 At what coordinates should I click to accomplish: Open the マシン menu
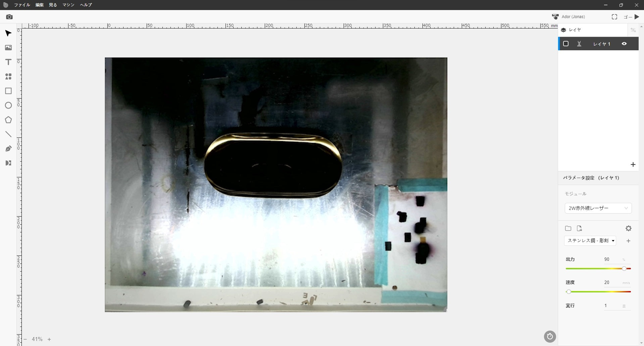tap(68, 5)
